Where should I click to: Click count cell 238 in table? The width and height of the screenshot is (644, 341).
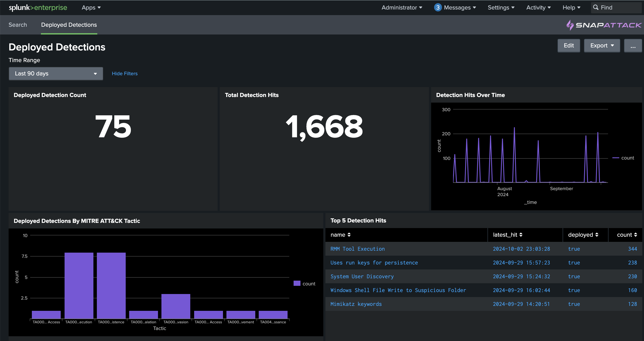(633, 263)
